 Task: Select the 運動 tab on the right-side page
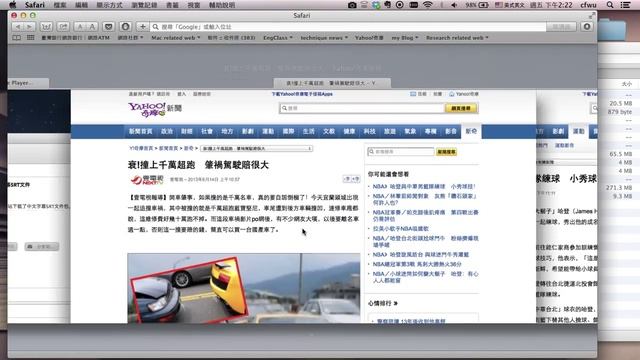point(579,131)
